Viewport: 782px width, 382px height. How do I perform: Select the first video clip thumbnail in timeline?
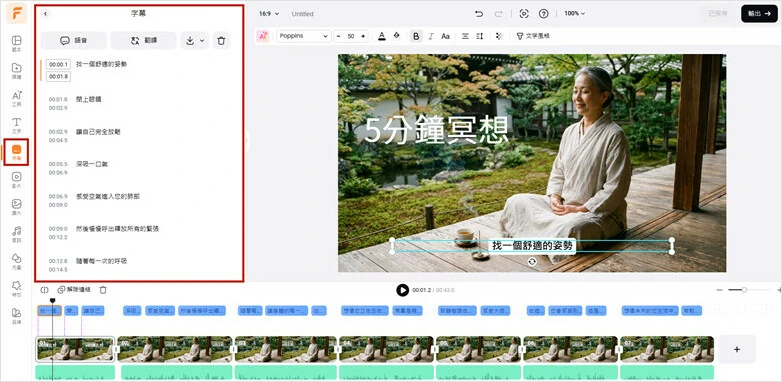pyautogui.click(x=76, y=349)
